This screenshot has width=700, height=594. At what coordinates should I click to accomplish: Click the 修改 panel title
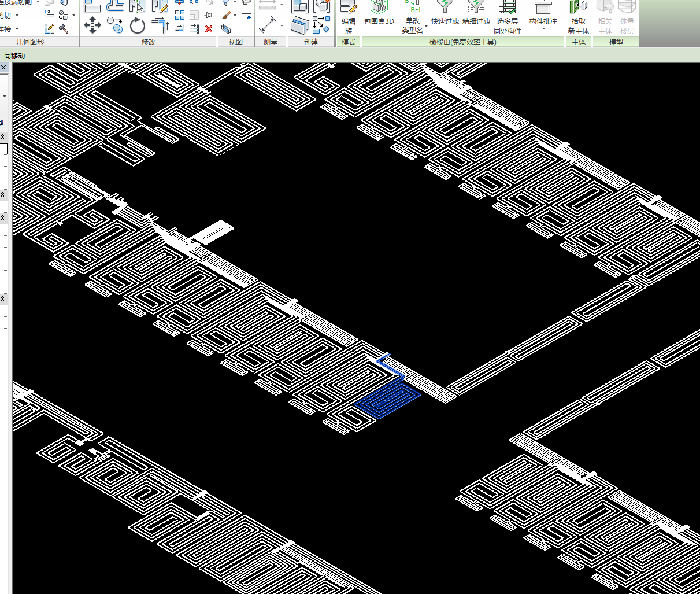pos(149,42)
